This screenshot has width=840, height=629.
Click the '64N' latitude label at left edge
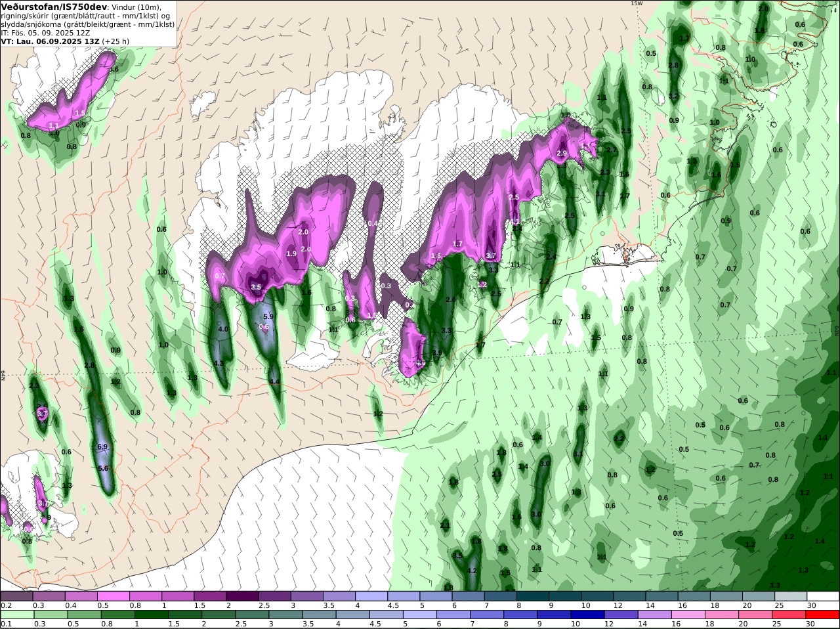pos(3,374)
